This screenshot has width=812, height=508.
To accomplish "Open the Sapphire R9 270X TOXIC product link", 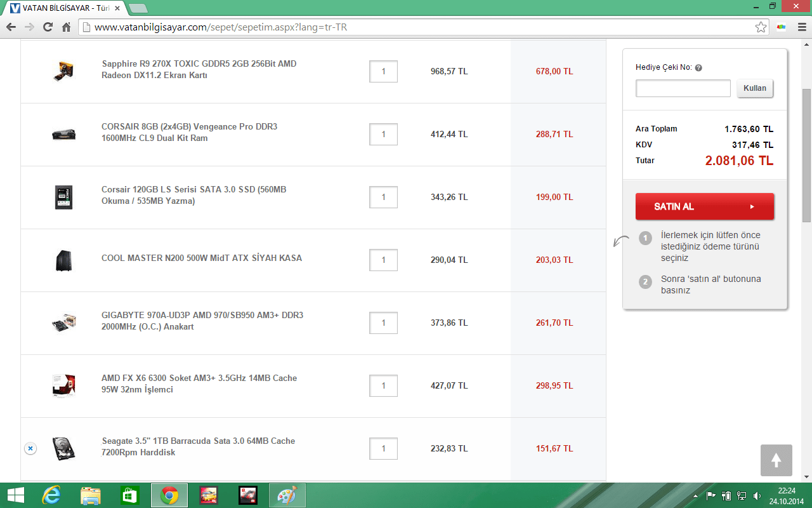I will (199, 69).
